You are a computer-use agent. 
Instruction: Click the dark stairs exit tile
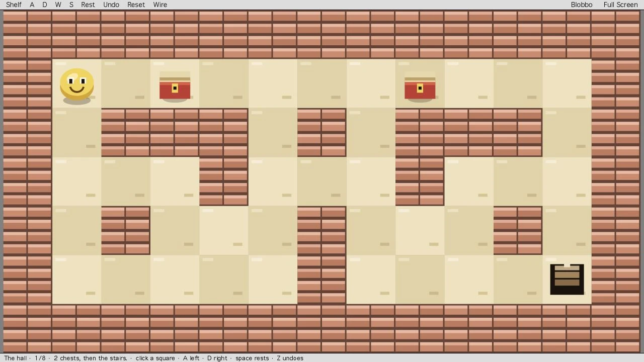pos(567,279)
